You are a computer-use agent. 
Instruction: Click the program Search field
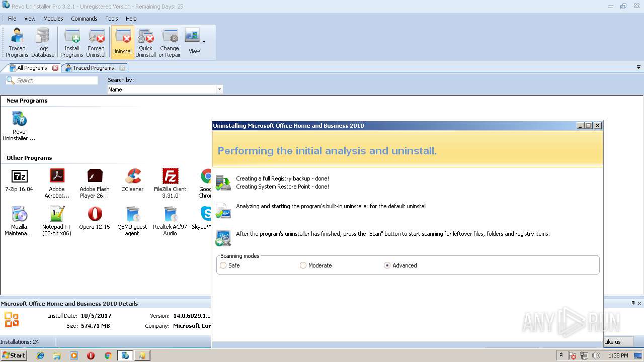click(52, 80)
